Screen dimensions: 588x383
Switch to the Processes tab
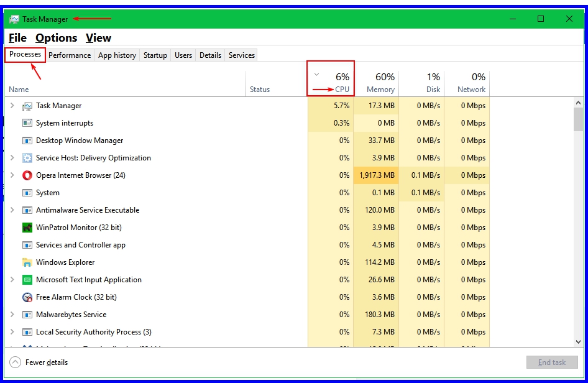tap(25, 54)
